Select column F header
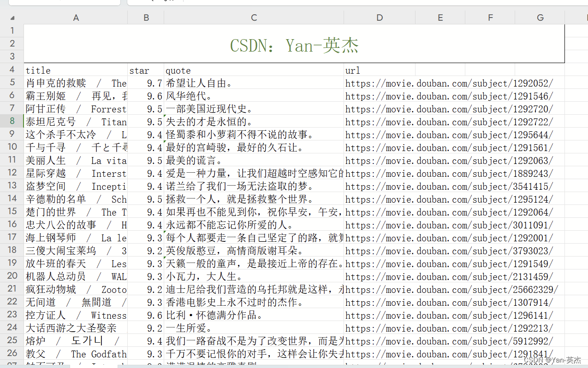588x368 pixels. [x=490, y=18]
